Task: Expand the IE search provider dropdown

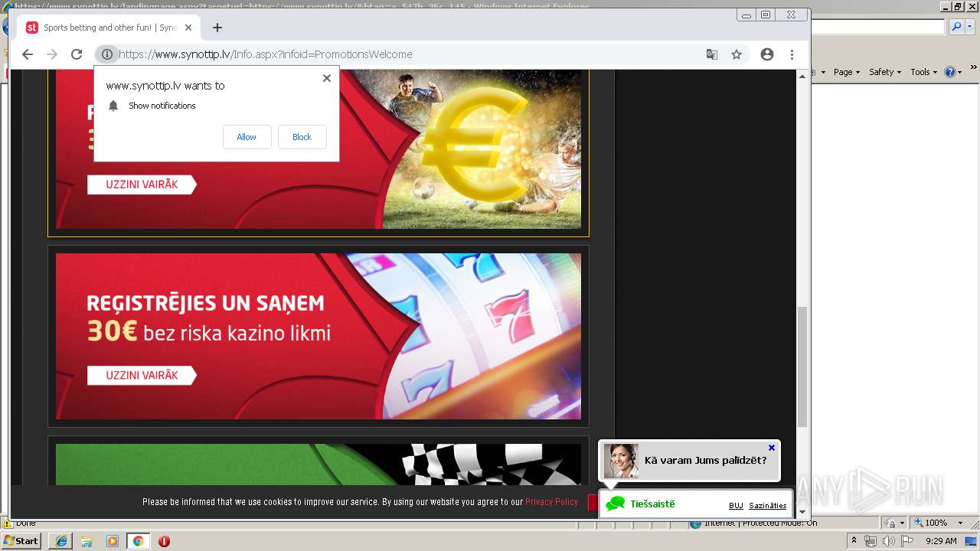Action: pyautogui.click(x=969, y=27)
